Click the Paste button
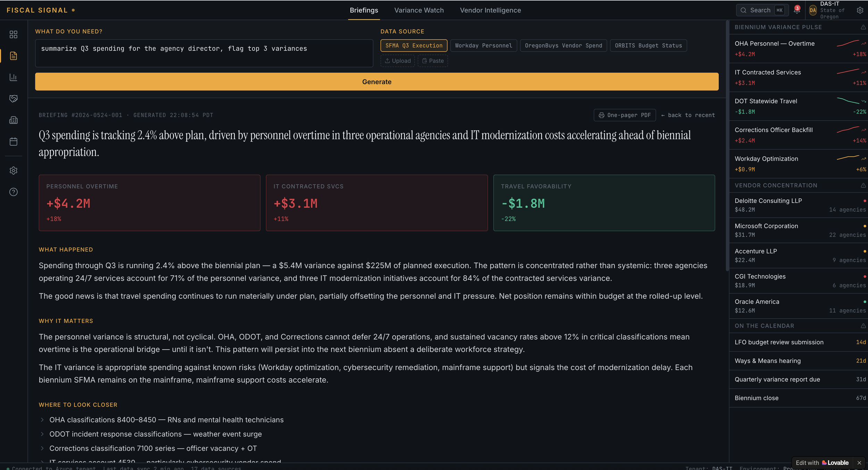This screenshot has width=868, height=470. [433, 61]
